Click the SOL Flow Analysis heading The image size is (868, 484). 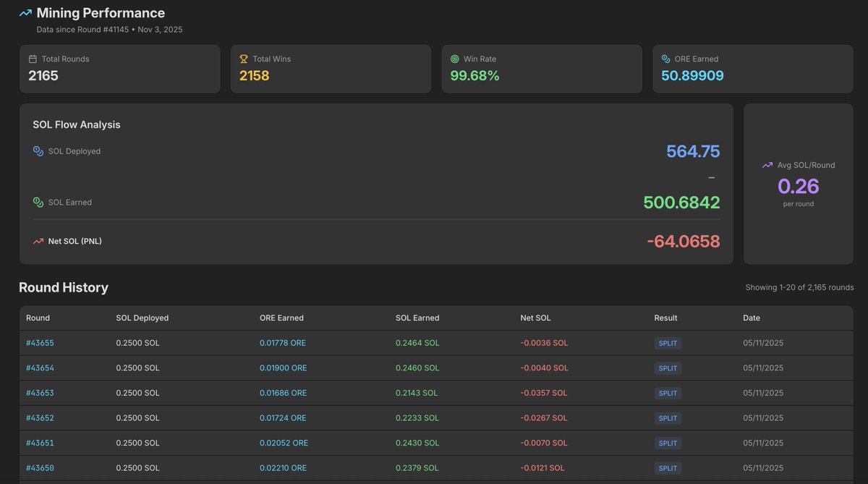pos(77,124)
